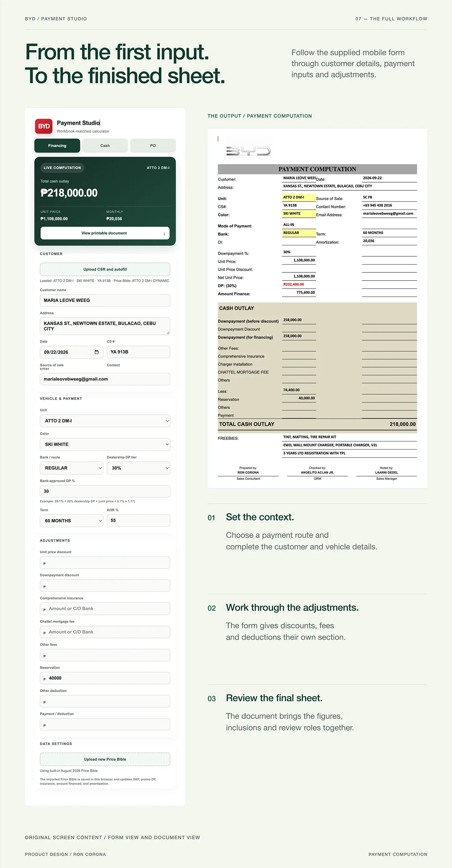This screenshot has height=868, width=452.
Task: Click the TINT, MATTING, TIRE REPAIR KIT line
Action: pos(310,437)
